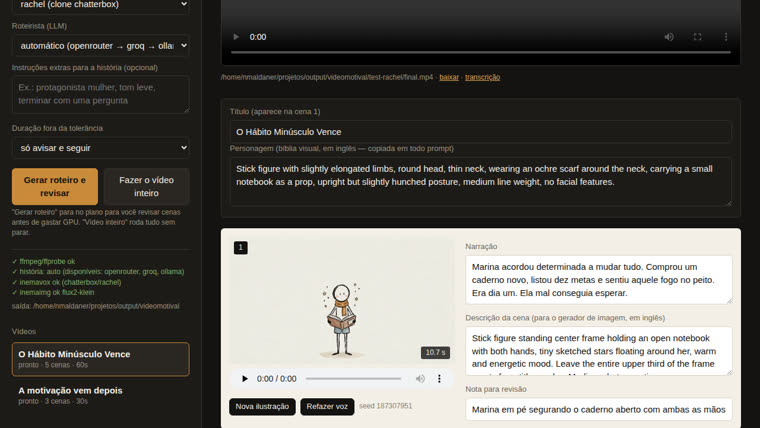Edit the Título field 'O Hábito Minúsculo Vence'
This screenshot has width=760, height=428.
pyautogui.click(x=480, y=132)
